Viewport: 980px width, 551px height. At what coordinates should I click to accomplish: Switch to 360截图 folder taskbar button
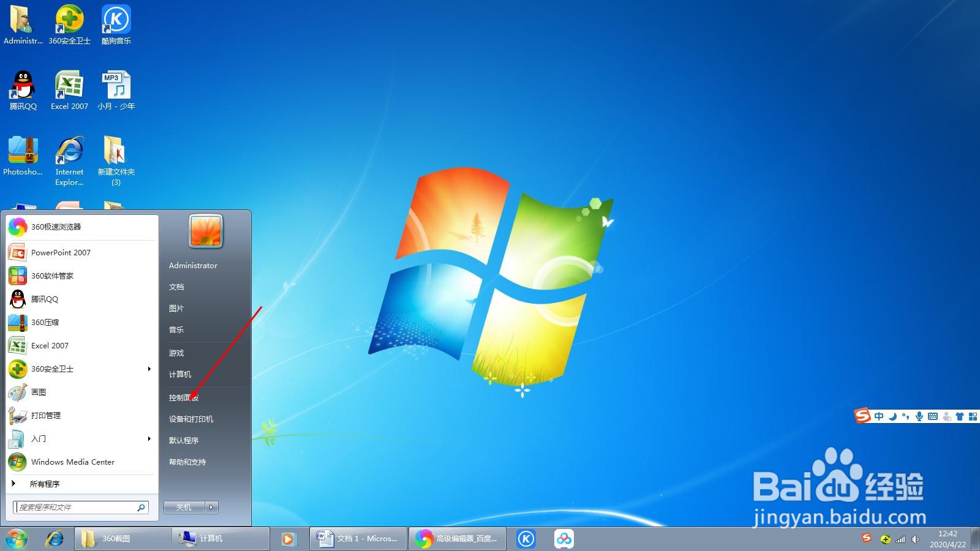(123, 539)
